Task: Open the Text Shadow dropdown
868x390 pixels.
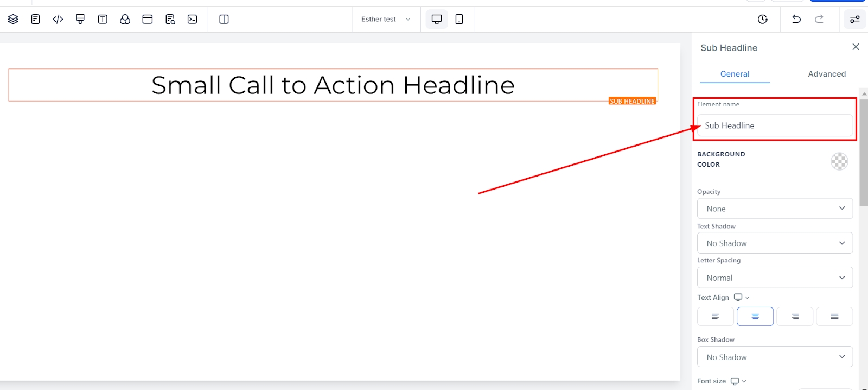Action: point(774,243)
